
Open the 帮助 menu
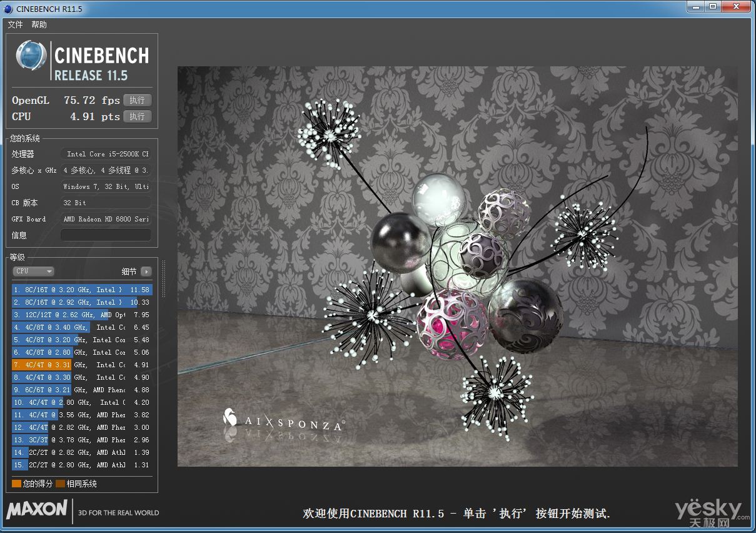point(39,24)
